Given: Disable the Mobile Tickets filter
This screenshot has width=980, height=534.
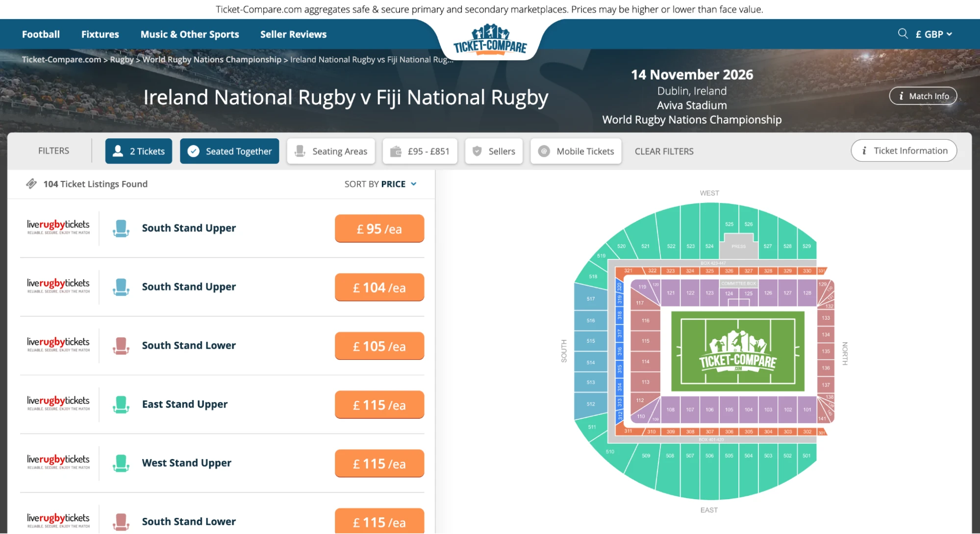Looking at the screenshot, I should tap(576, 151).
